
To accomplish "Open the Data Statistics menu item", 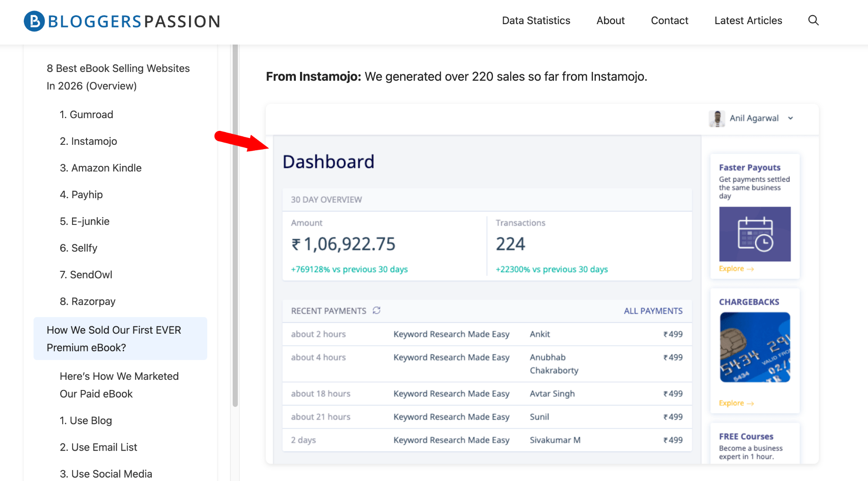I will 536,20.
